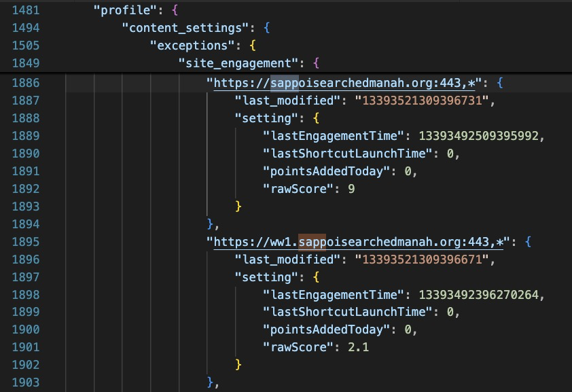
Task: Click "pointsAddedToday" on line 1900
Action: [327, 329]
